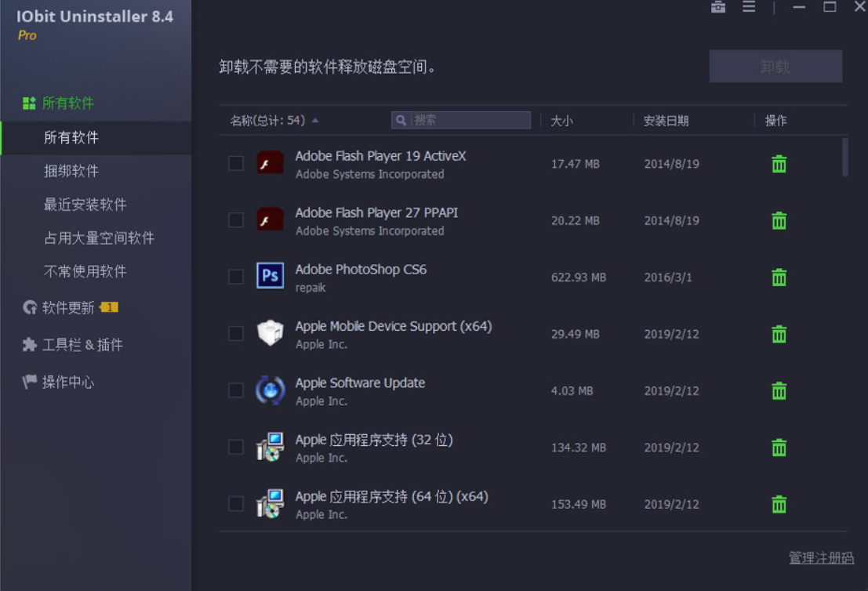Click the Adobe Flash Player 27 PPAPI icon
This screenshot has width=868, height=591.
[271, 220]
